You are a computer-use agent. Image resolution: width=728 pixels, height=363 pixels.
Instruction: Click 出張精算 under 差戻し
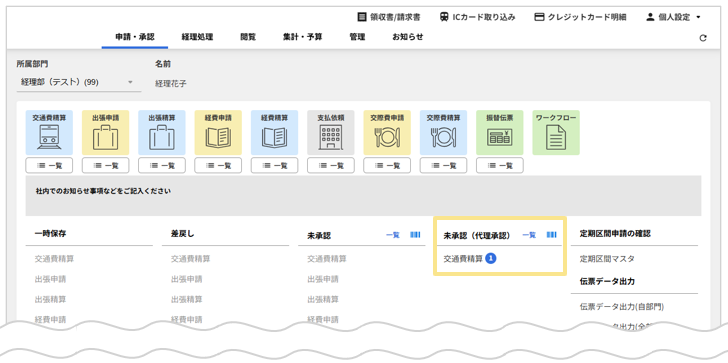tap(187, 299)
